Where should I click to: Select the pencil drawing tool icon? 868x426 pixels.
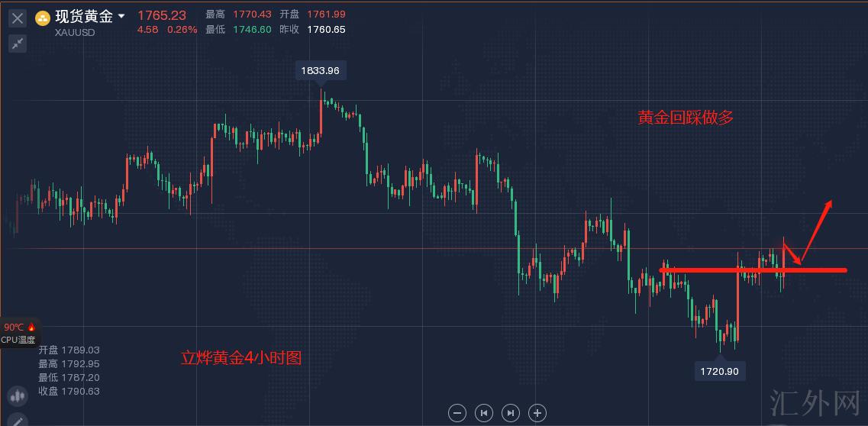[17, 419]
